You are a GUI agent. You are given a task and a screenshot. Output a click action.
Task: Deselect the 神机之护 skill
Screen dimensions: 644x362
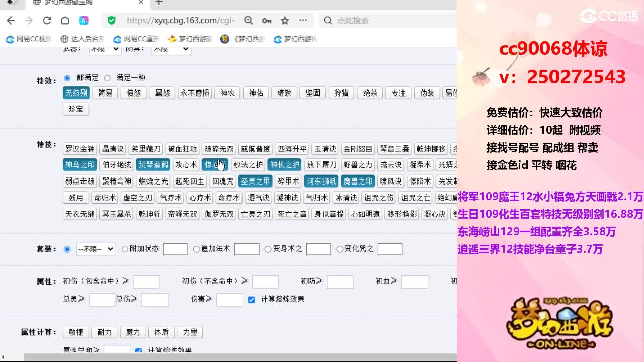click(x=285, y=165)
